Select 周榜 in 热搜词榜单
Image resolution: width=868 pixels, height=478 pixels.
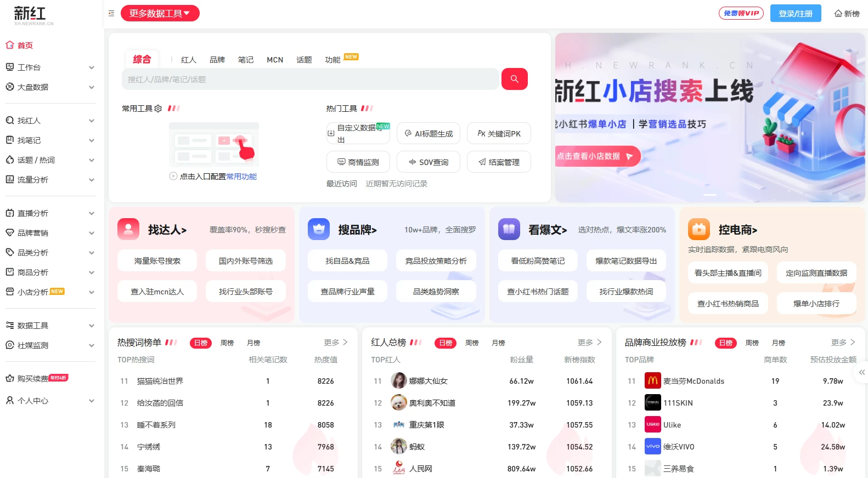[x=227, y=343]
